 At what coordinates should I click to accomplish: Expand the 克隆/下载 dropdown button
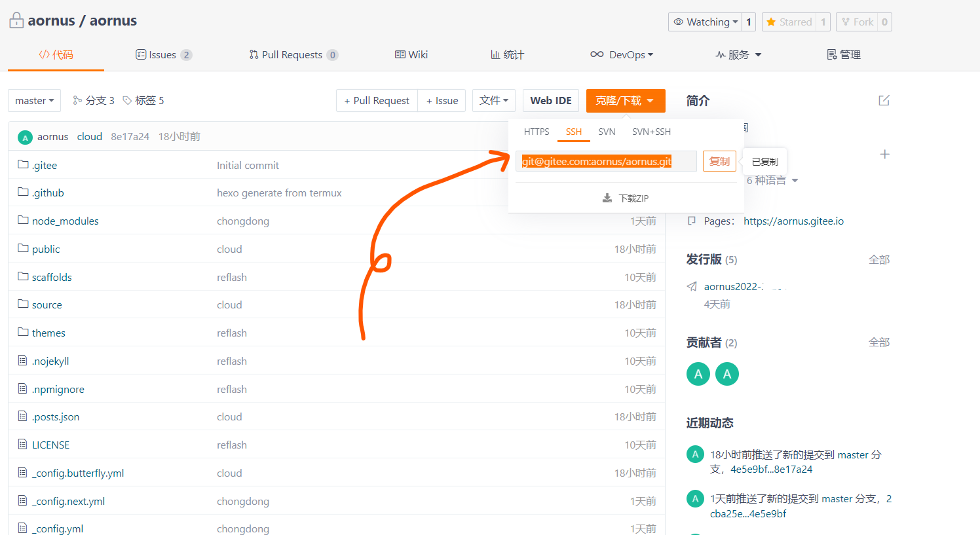pos(625,101)
